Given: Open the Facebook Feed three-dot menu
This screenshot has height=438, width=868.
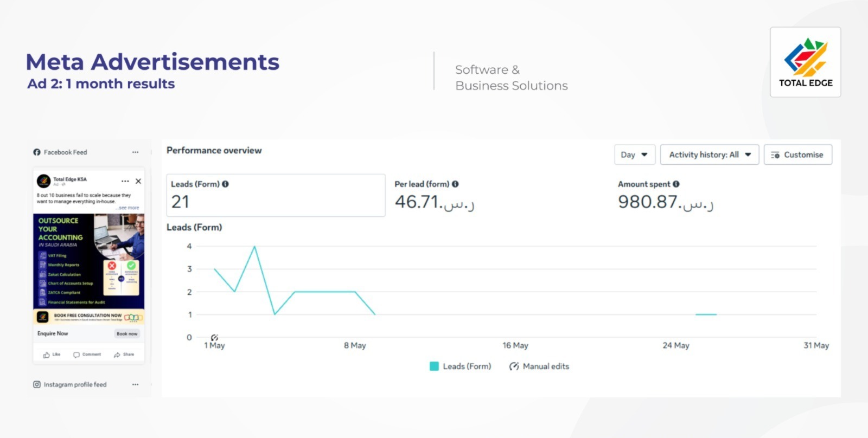Looking at the screenshot, I should click(135, 152).
